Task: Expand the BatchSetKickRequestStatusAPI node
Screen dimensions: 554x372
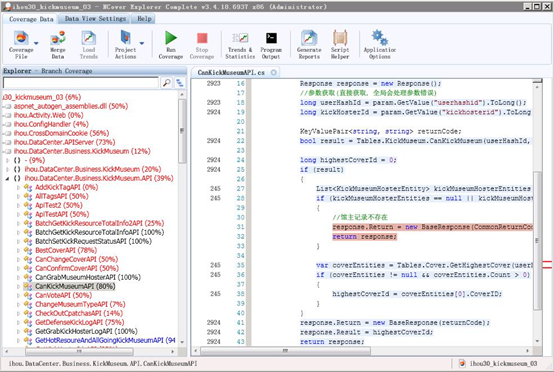Action: (x=18, y=241)
